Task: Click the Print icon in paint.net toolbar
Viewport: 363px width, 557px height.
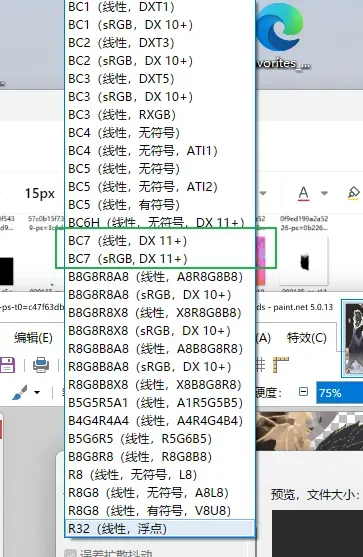Action: pyautogui.click(x=40, y=365)
